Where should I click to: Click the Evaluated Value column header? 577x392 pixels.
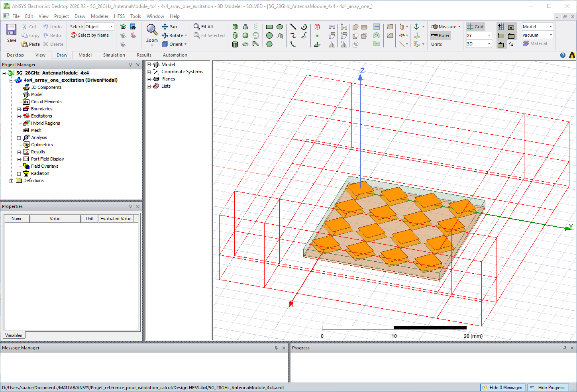[116, 219]
